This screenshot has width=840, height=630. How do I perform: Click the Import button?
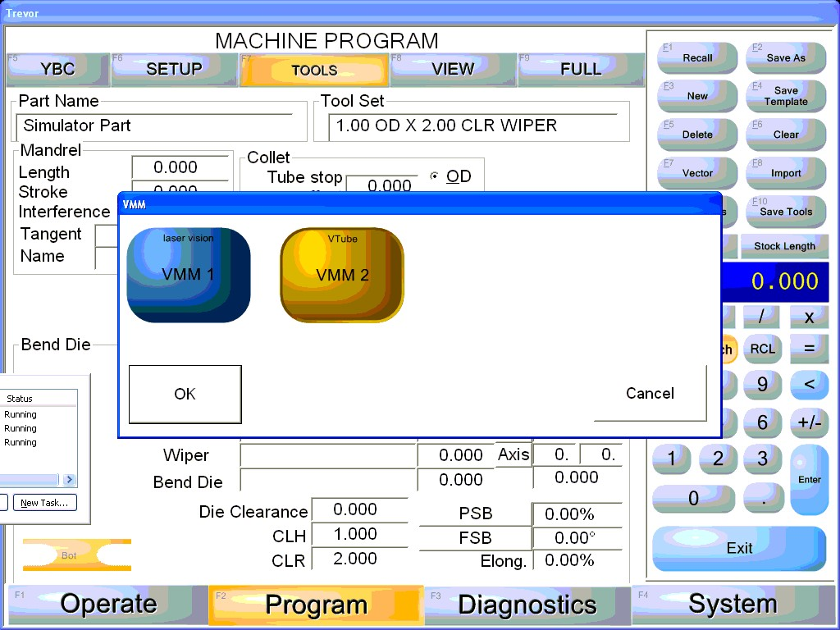click(785, 173)
